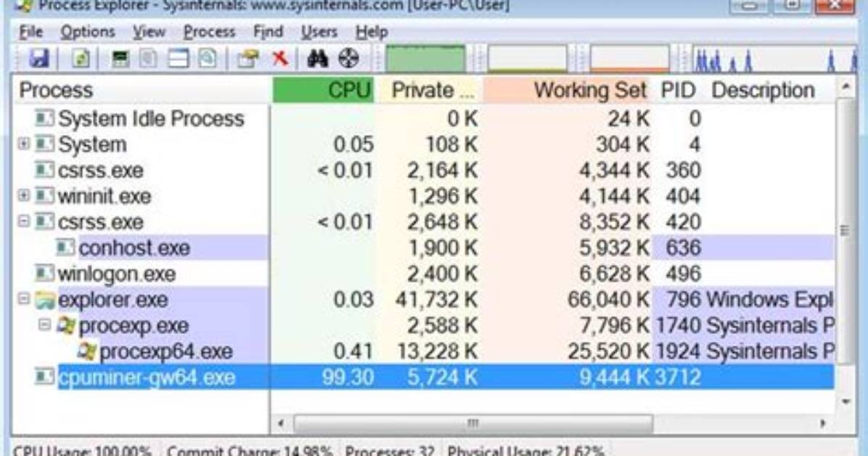Open the Process menu

point(209,32)
